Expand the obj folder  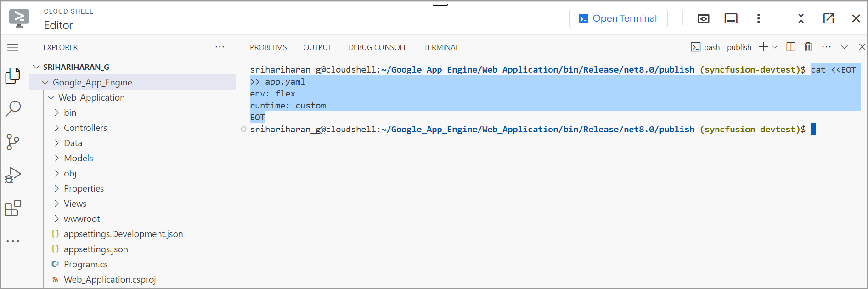click(56, 173)
